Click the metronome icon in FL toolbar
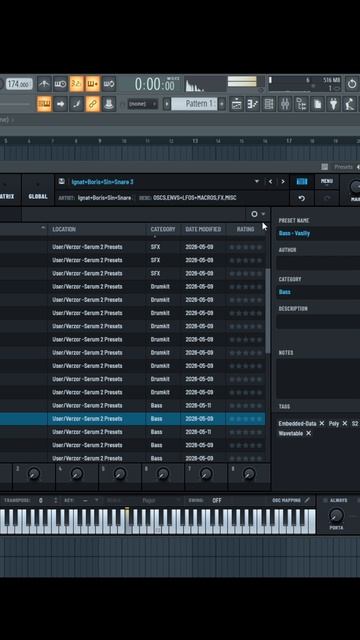 44,84
